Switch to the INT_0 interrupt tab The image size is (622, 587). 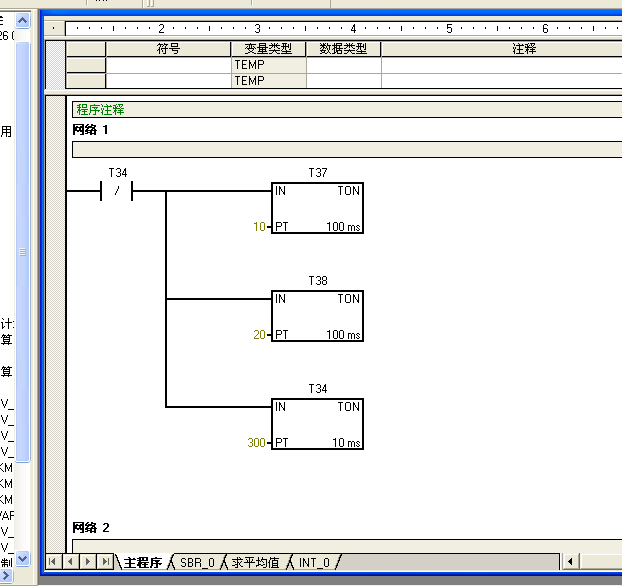314,562
